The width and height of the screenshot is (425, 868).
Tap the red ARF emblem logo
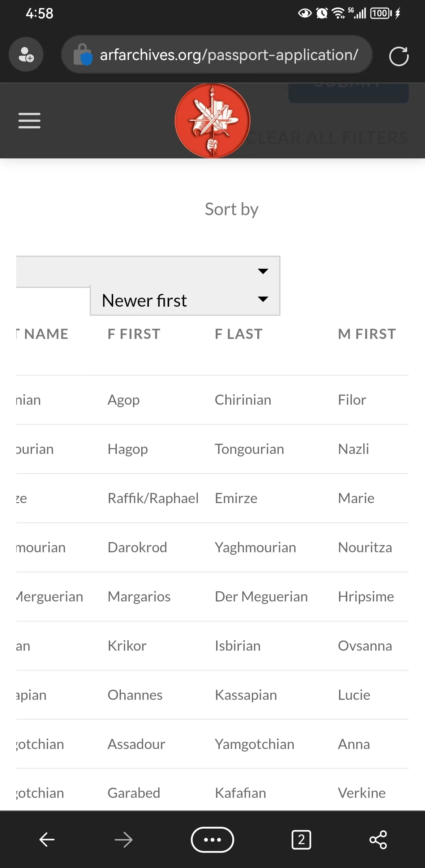(x=212, y=121)
